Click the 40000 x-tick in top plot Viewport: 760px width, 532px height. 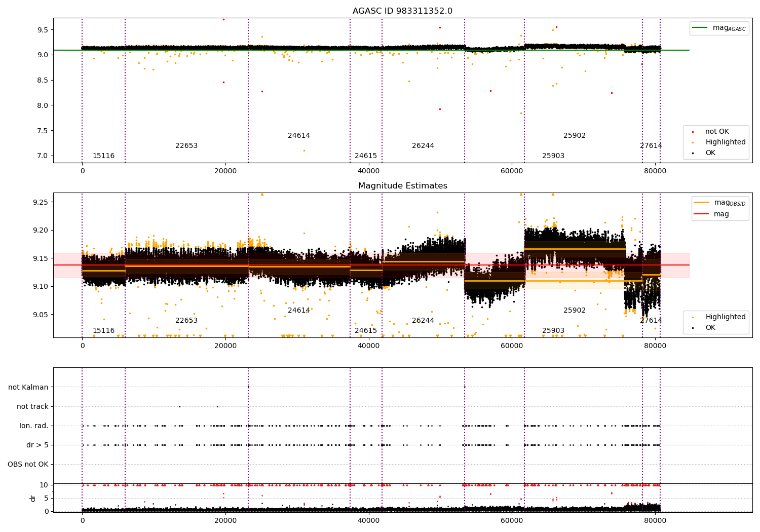[x=368, y=171]
